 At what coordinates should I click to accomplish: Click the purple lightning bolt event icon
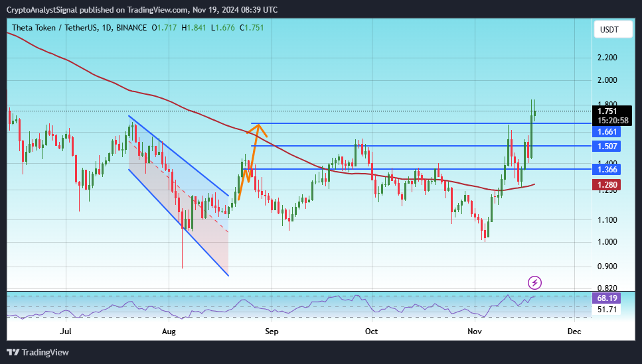(534, 282)
